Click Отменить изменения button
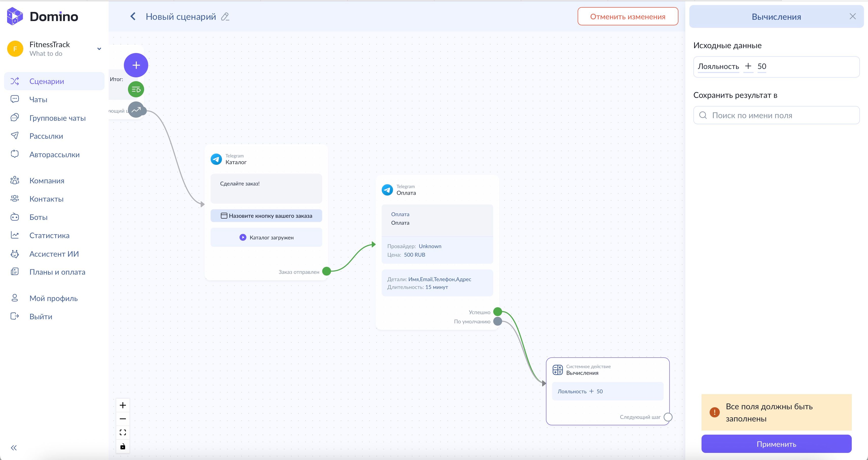868x460 pixels. coord(627,16)
